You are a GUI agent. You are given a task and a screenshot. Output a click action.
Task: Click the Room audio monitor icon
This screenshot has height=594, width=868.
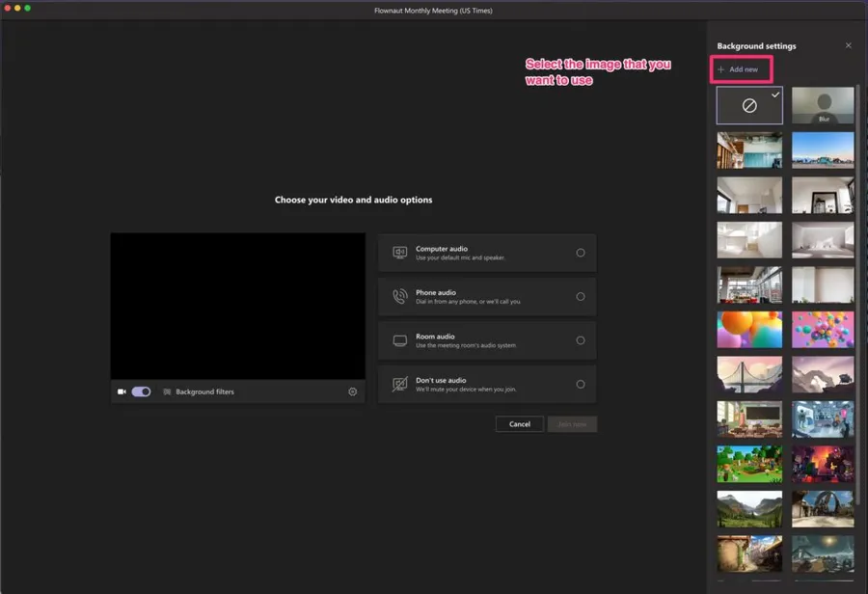point(399,340)
